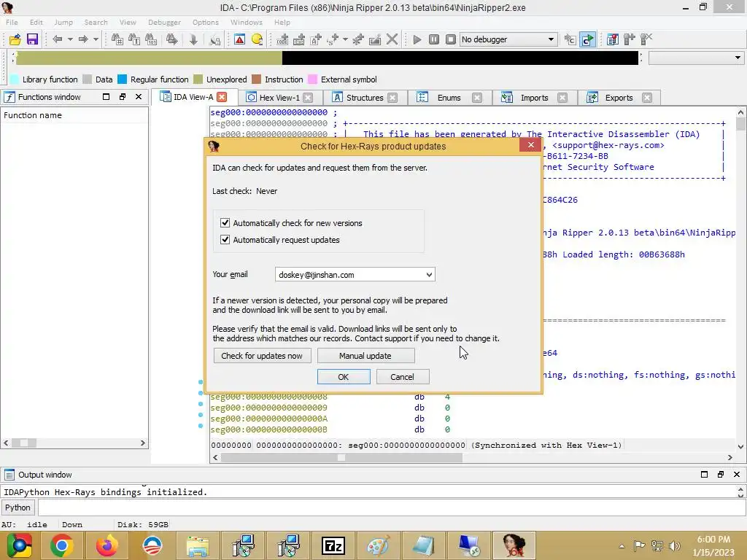The height and width of the screenshot is (560, 747).
Task: Save the database with the floppy icon
Action: tap(32, 39)
